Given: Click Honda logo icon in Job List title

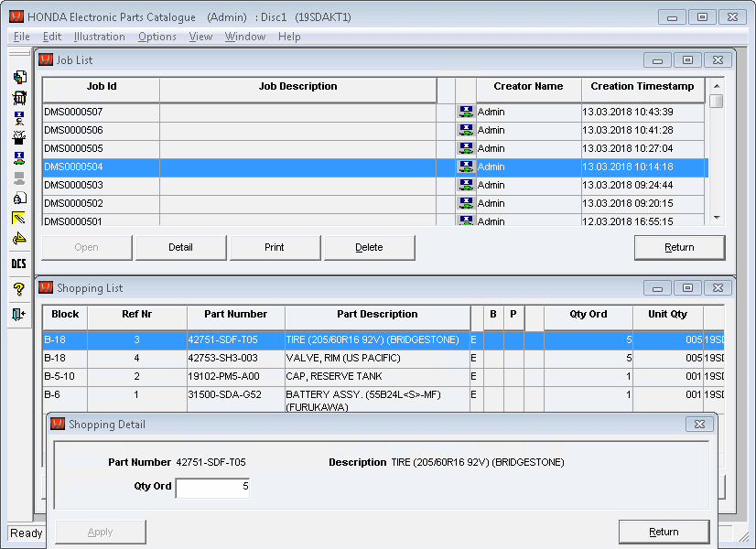Looking at the screenshot, I should coord(46,59).
